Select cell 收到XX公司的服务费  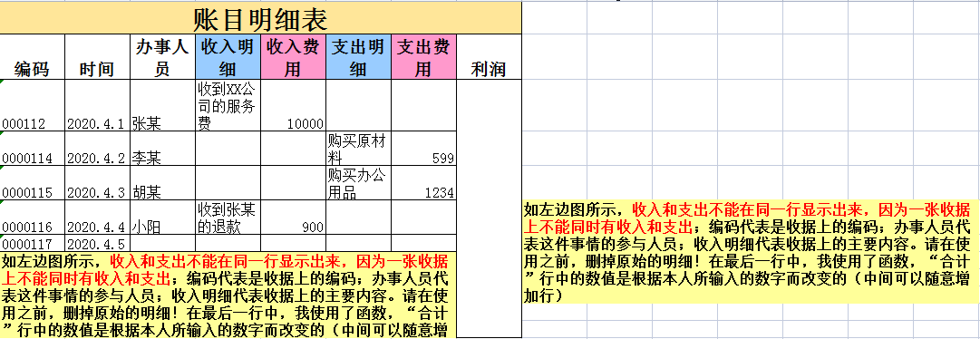click(228, 106)
